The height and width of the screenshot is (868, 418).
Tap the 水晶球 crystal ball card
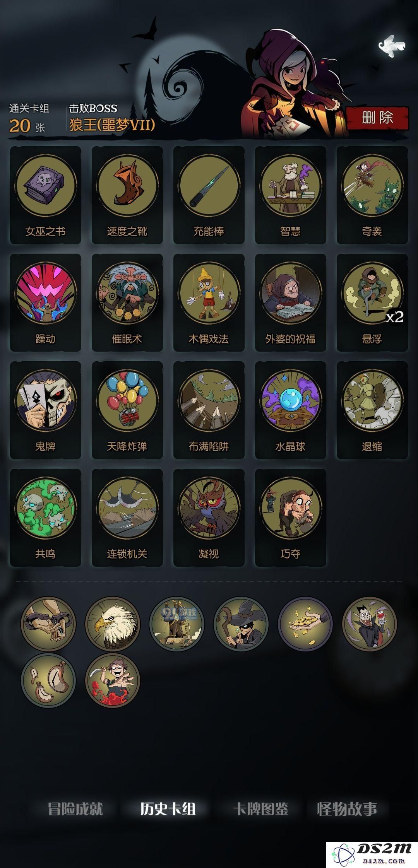pos(290,410)
